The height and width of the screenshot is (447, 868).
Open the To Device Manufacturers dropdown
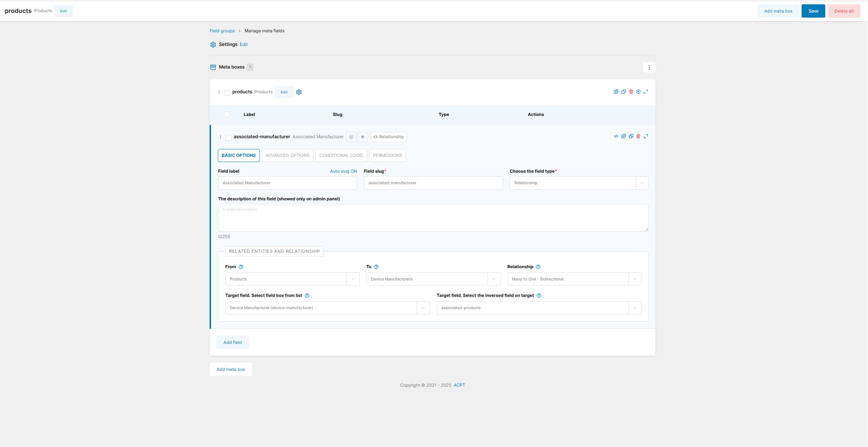point(433,279)
